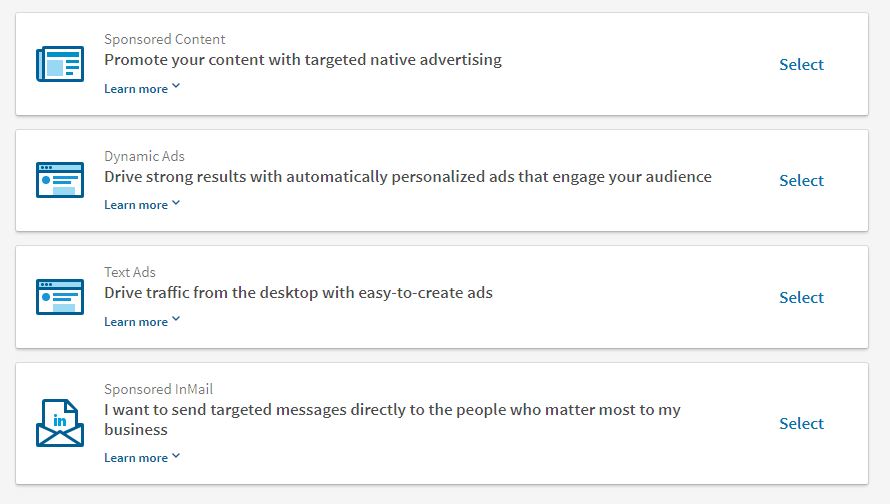
Task: Expand Learn more under Sponsored Content
Action: [x=142, y=89]
